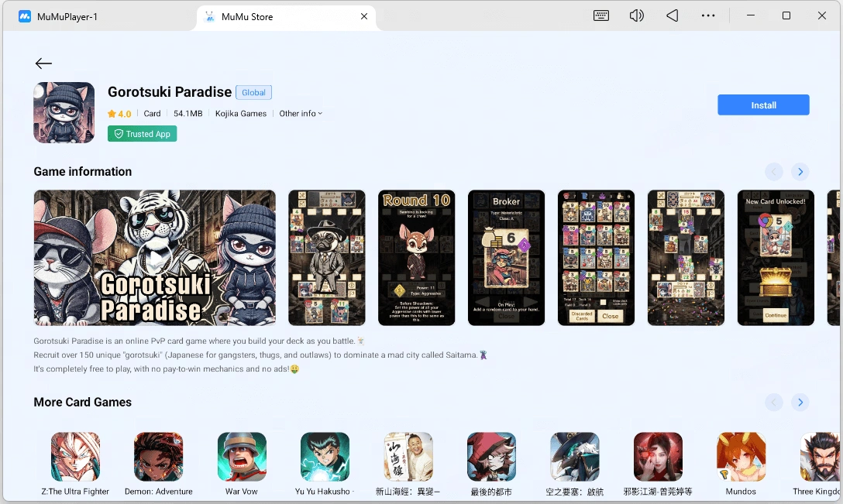Install Gorotsuki Paradise
Viewport: 843px width, 504px height.
click(x=763, y=105)
